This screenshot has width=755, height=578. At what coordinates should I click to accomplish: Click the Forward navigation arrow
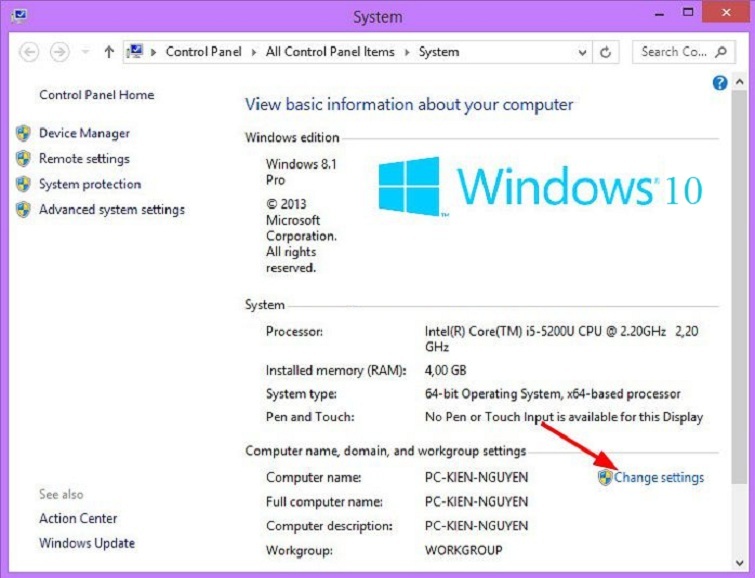click(59, 51)
